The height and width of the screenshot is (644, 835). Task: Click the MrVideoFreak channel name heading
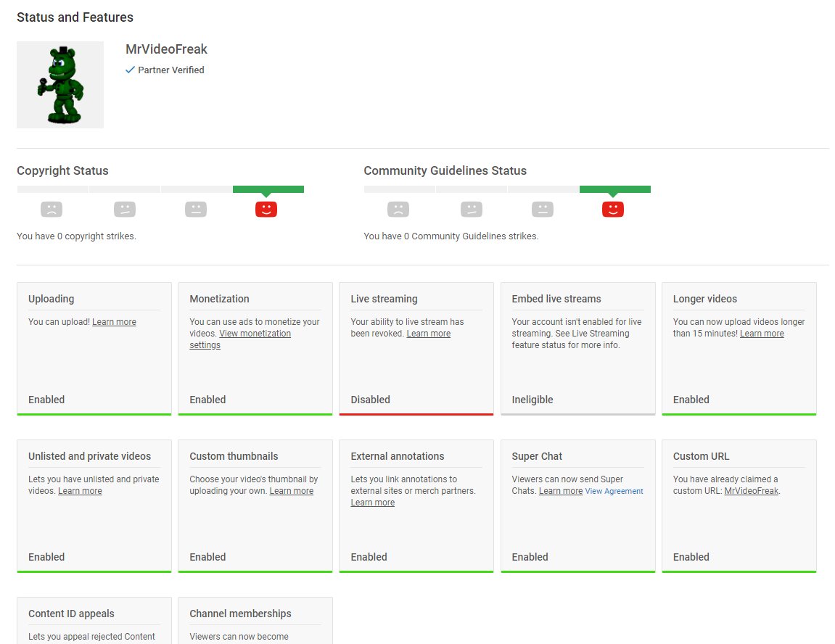point(166,49)
